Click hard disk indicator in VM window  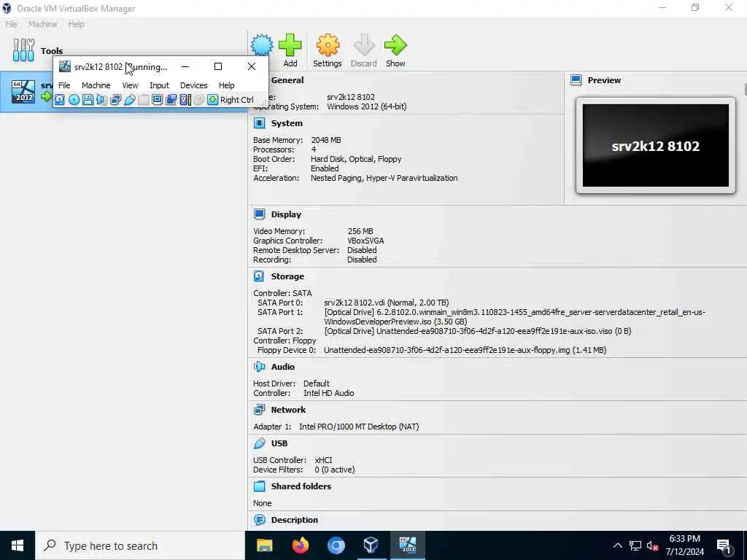pos(60,99)
